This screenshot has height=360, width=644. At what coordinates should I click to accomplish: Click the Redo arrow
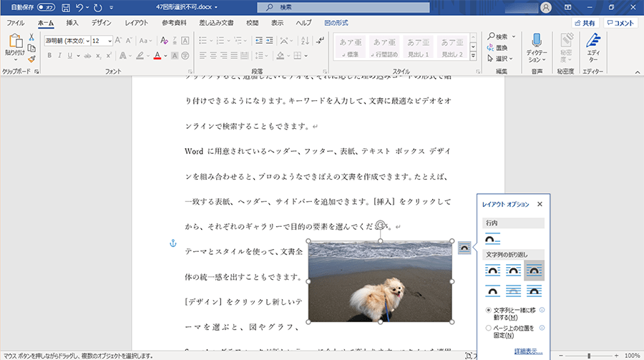pyautogui.click(x=98, y=7)
